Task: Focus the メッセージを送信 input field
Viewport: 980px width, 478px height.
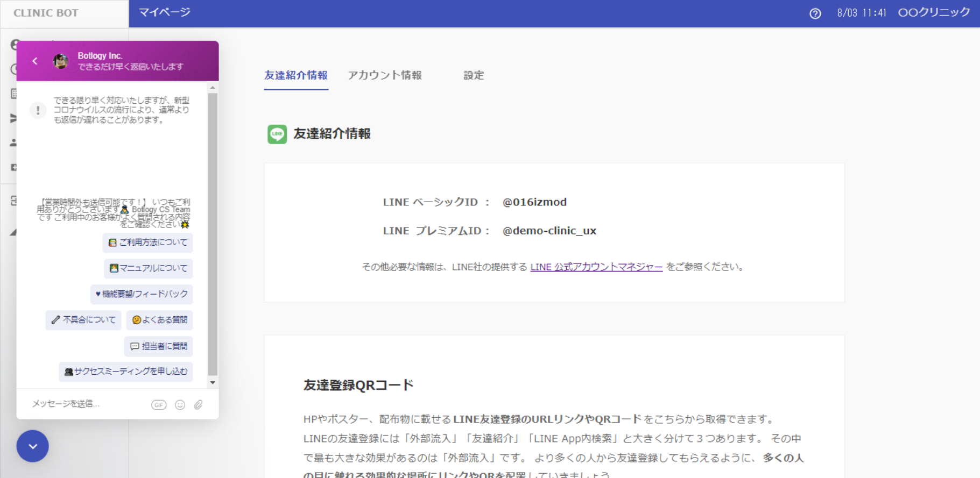Action: (86, 404)
